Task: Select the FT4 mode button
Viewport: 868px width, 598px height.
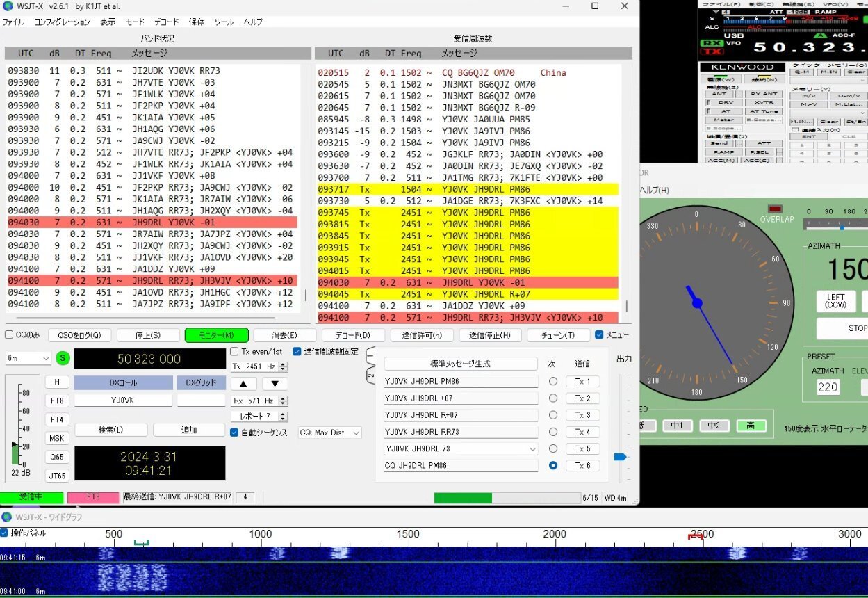Action: click(x=57, y=419)
